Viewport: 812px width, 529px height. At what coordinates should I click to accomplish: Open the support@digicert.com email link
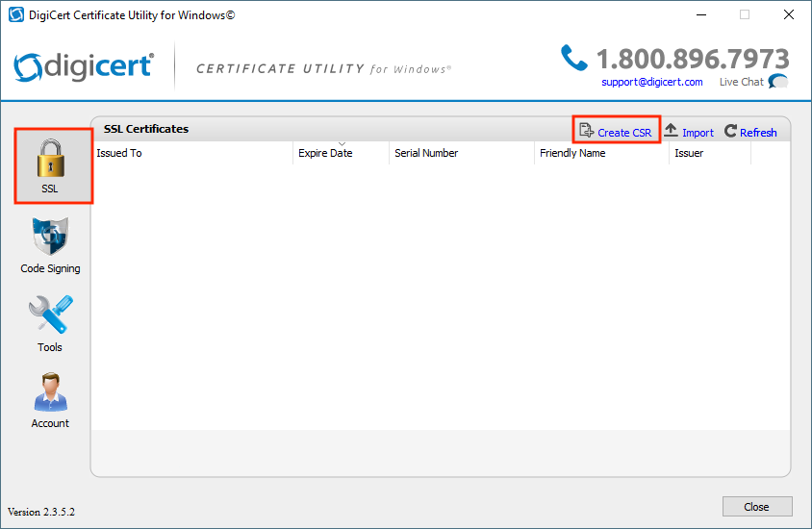coord(651,83)
